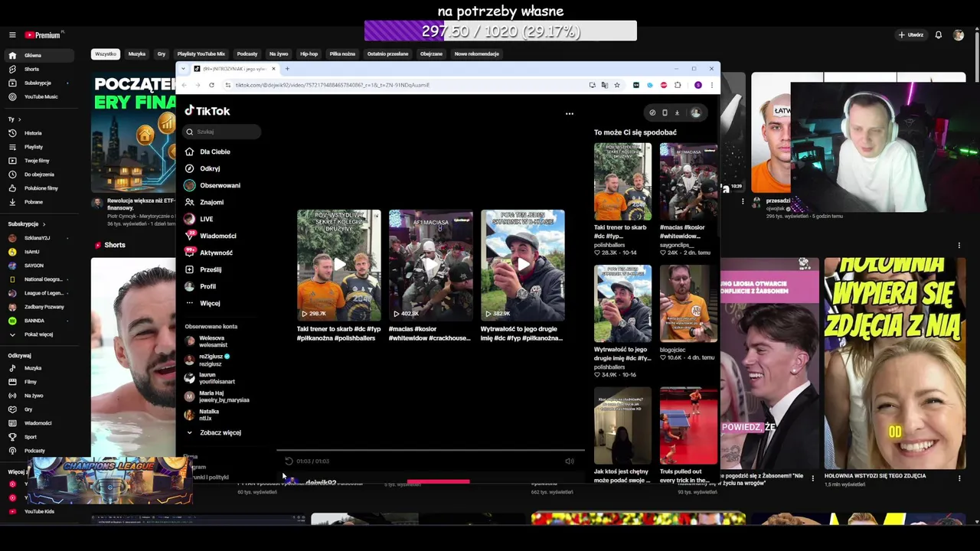The width and height of the screenshot is (980, 551).
Task: Open Wiadomości in TikTok sidebar
Action: coord(217,236)
